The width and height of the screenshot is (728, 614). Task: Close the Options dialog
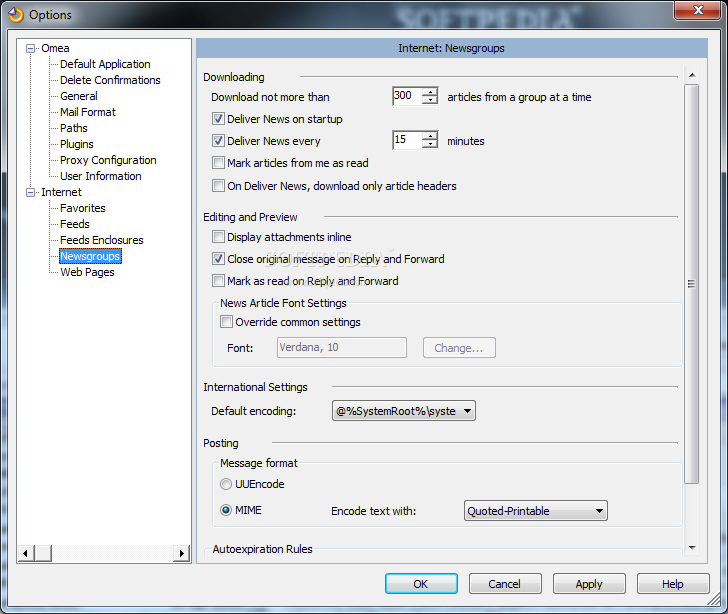698,10
